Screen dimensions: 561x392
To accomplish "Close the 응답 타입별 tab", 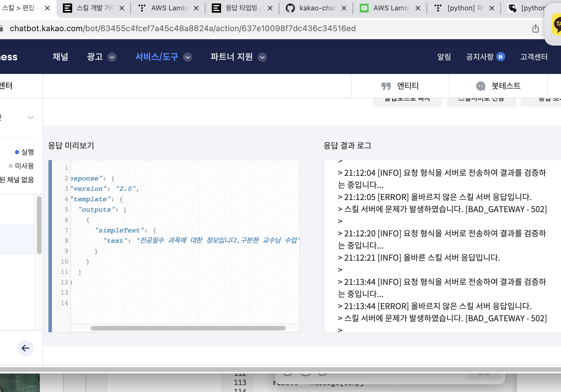I will tap(270, 8).
